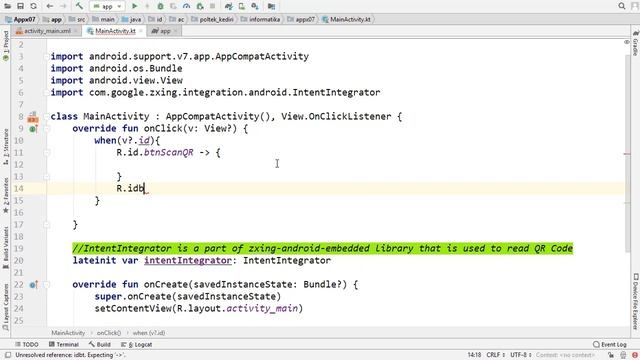Toggle read-only lock icon in status bar
The image size is (640, 360).
click(x=611, y=356)
